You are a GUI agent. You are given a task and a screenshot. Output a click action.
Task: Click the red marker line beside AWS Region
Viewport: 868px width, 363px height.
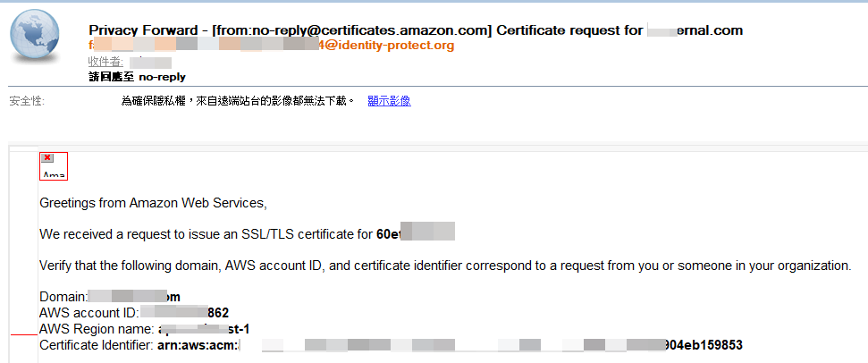tap(24, 334)
